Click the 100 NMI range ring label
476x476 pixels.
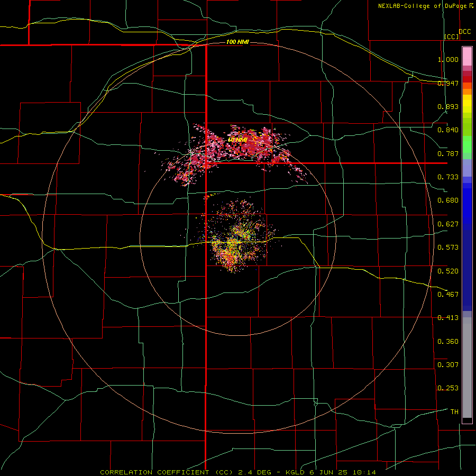pyautogui.click(x=237, y=42)
